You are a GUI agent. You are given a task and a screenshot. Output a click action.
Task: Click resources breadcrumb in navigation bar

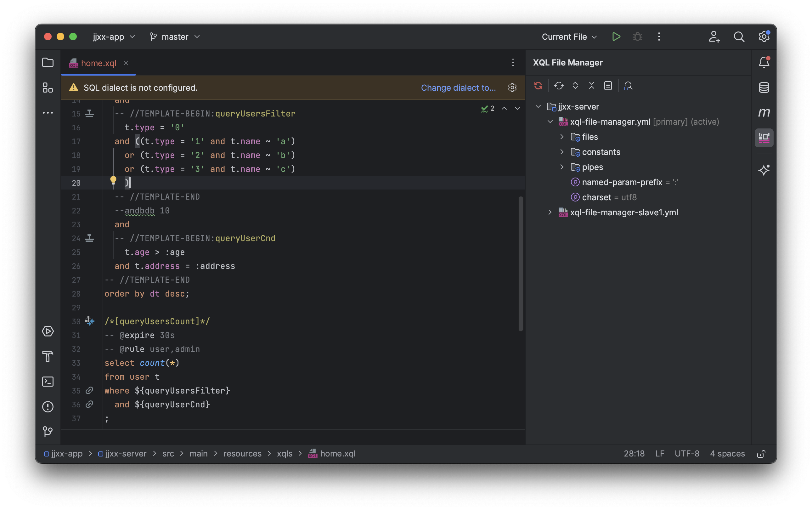click(242, 454)
